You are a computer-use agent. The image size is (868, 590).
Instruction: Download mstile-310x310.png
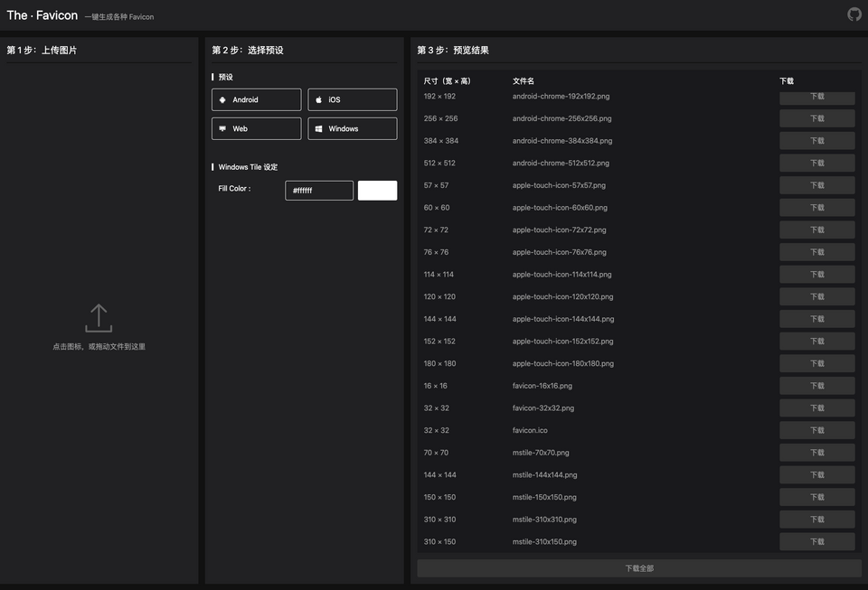[x=817, y=520]
